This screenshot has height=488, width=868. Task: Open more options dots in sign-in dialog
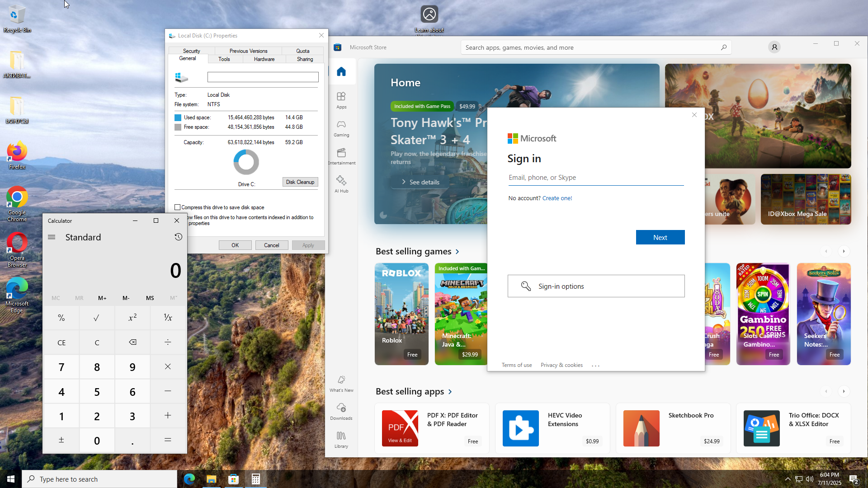(595, 366)
